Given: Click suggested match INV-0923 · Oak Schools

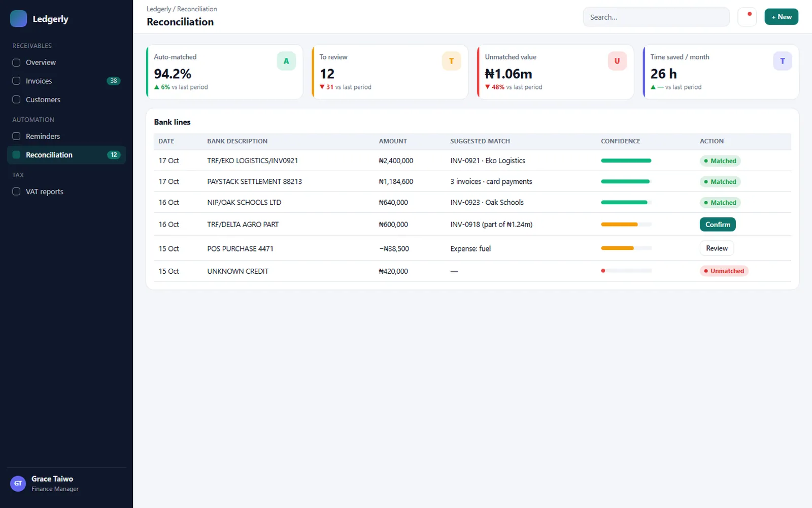Looking at the screenshot, I should (x=487, y=202).
